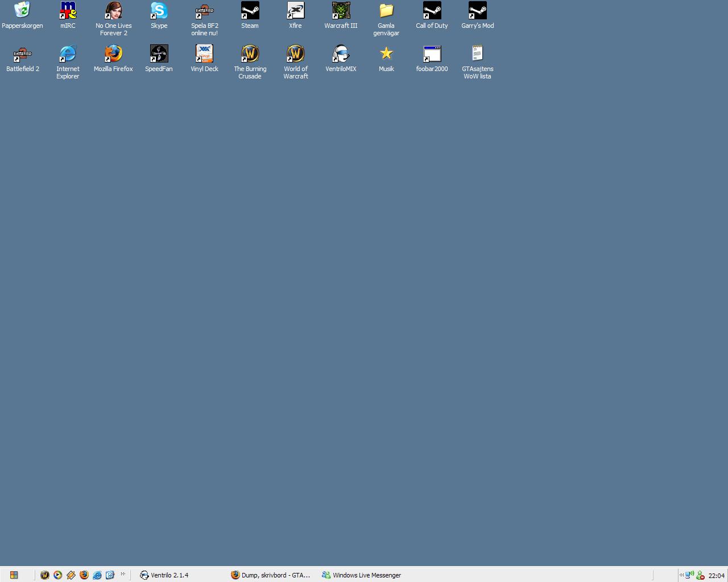Switch to Windows Live Messenger taskbar button
Screen dimensions: 728x582
(364, 575)
